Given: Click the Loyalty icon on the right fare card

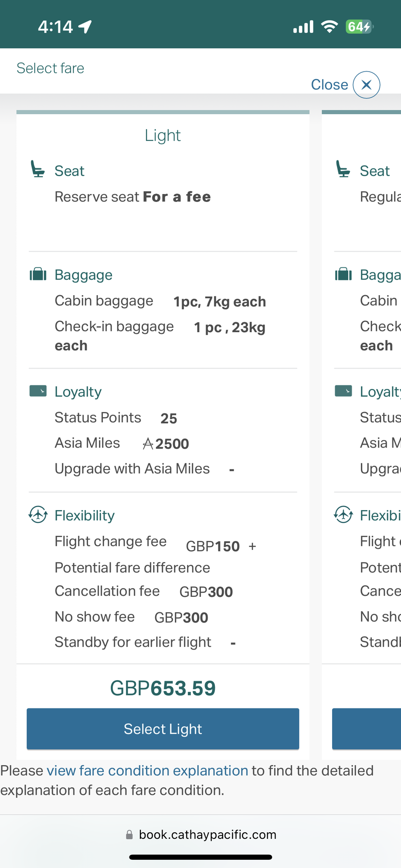Looking at the screenshot, I should click(x=343, y=391).
